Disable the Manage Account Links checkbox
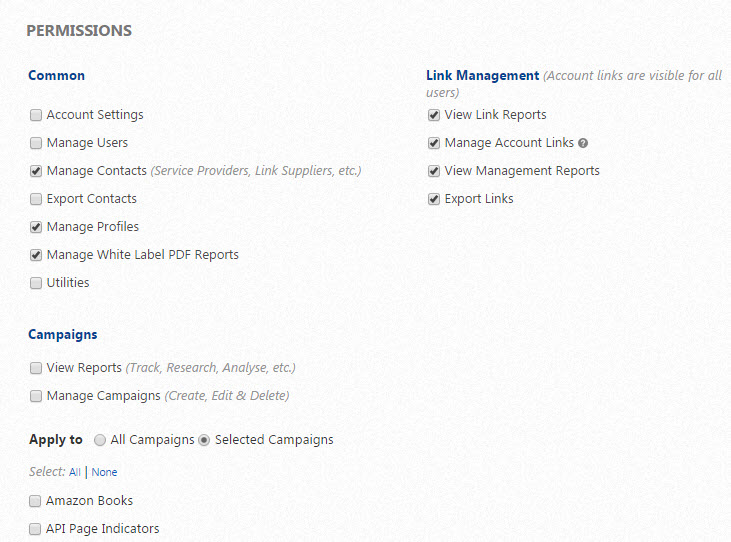This screenshot has height=542, width=731. tap(434, 143)
